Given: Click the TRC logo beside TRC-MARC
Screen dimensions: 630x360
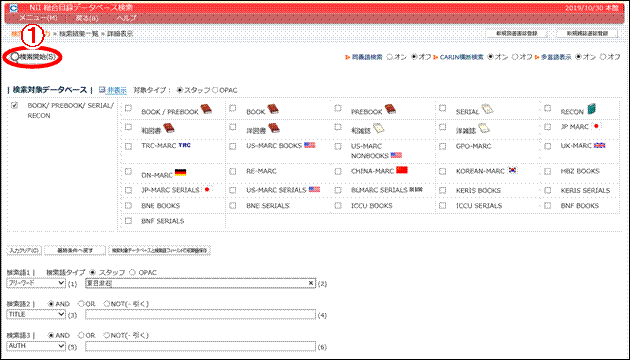Looking at the screenshot, I should [x=184, y=145].
